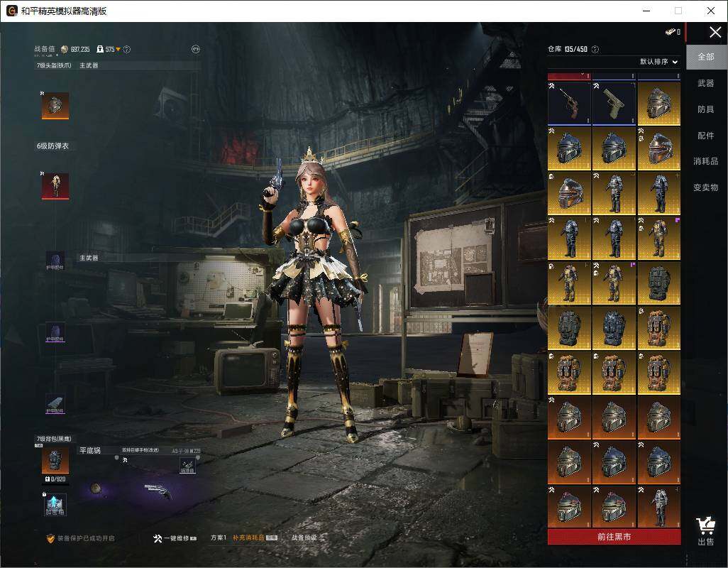This screenshot has width=728, height=568.
Task: Select loadout 方案1
Action: 219,537
